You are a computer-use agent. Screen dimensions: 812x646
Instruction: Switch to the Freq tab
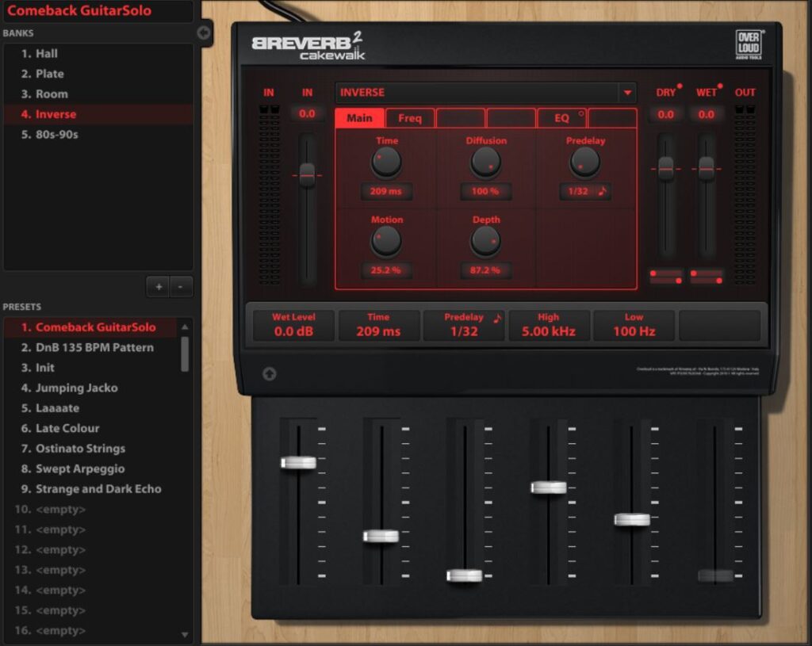[410, 118]
